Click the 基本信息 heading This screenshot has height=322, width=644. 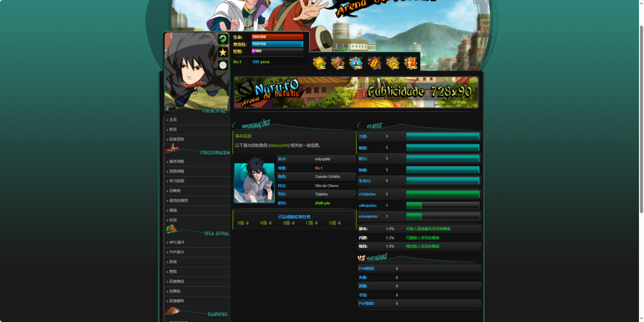click(x=243, y=136)
